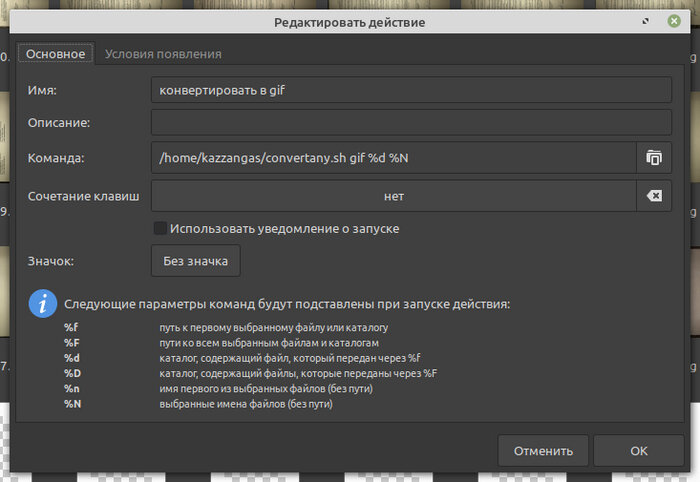Focus the empty Описание field

pyautogui.click(x=411, y=122)
